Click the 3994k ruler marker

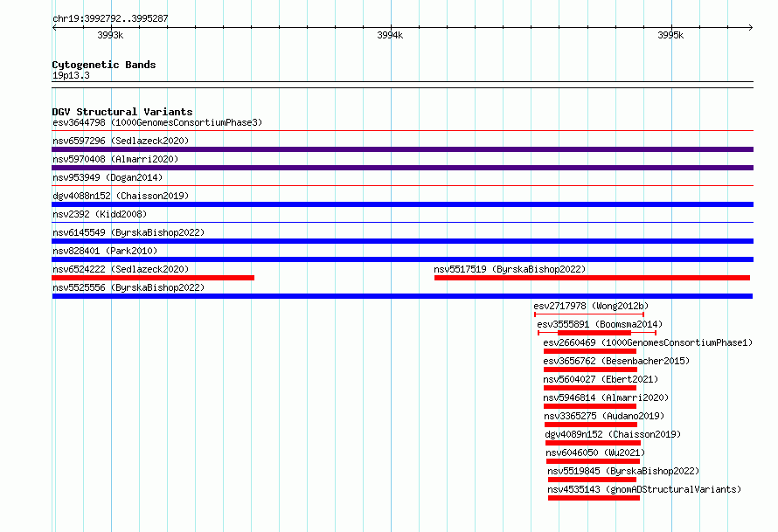[390, 35]
